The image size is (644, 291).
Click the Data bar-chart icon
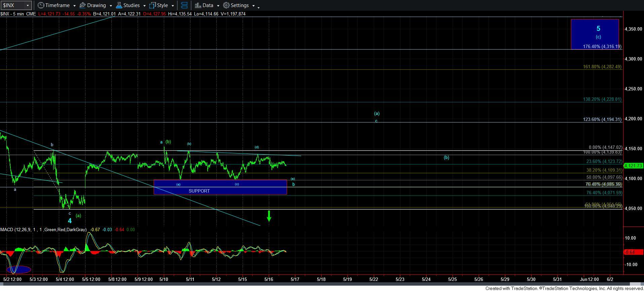(x=198, y=5)
